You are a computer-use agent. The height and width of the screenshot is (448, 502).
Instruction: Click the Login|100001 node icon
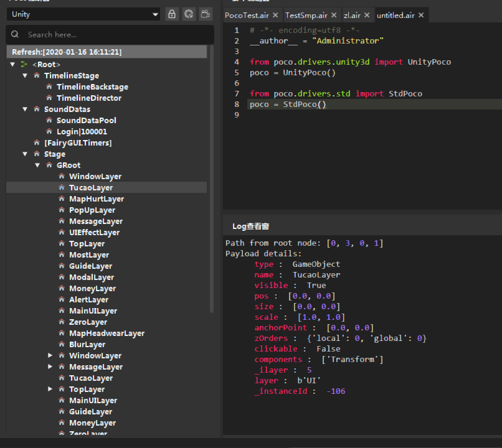click(x=49, y=131)
